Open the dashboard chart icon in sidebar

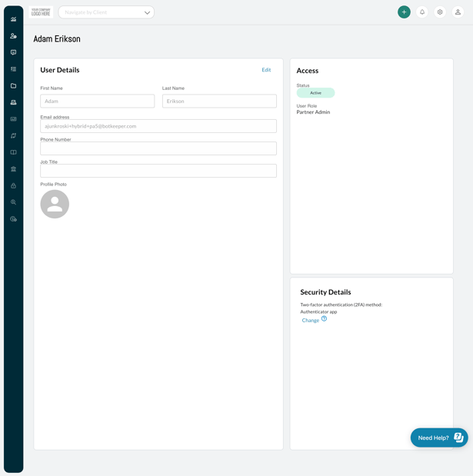point(13,19)
